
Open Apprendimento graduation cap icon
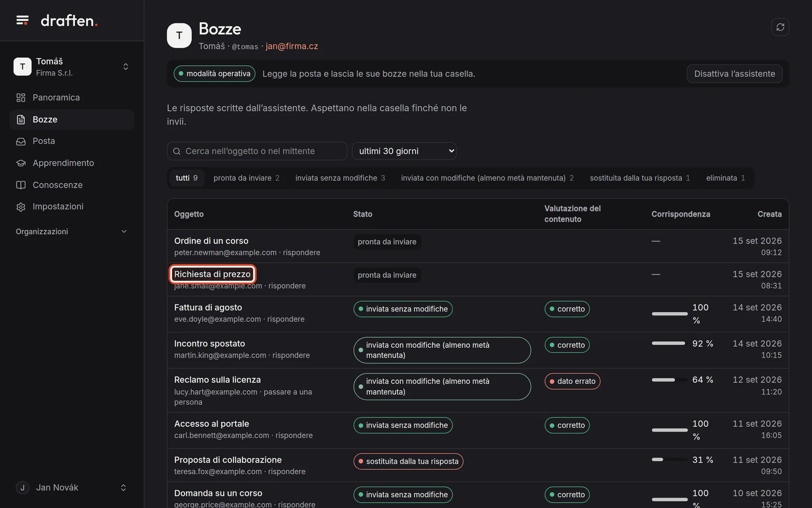(21, 163)
